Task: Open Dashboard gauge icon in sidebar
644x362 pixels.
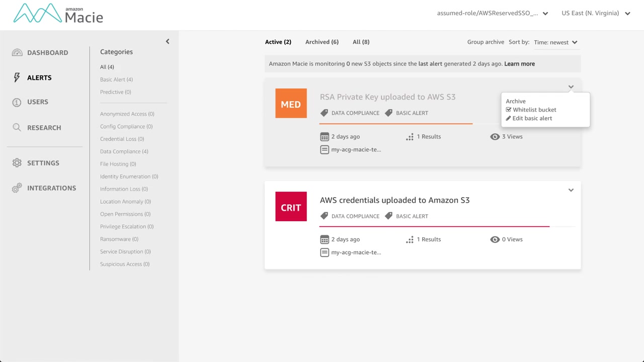Action: [17, 53]
